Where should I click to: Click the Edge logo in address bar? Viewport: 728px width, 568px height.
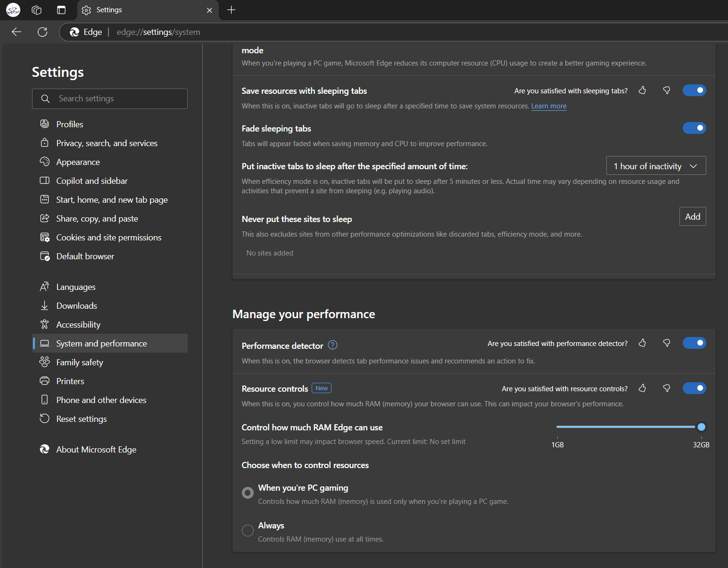point(74,32)
